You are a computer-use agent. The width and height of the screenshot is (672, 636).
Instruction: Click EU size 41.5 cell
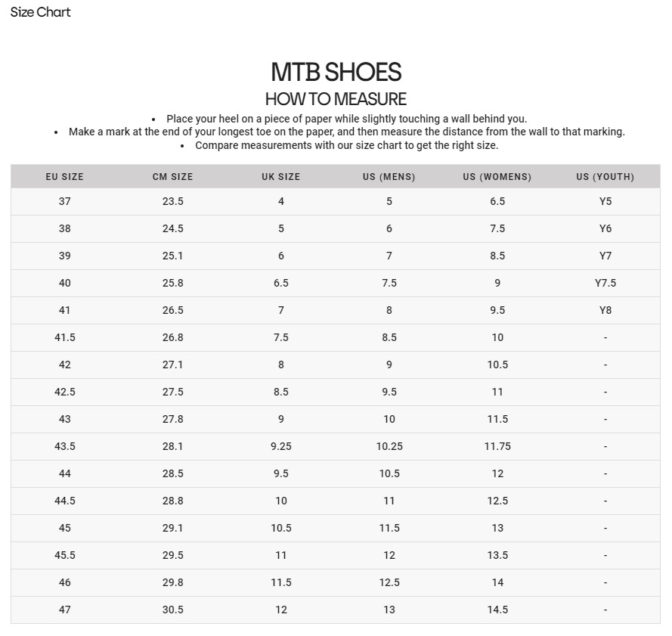pos(65,337)
